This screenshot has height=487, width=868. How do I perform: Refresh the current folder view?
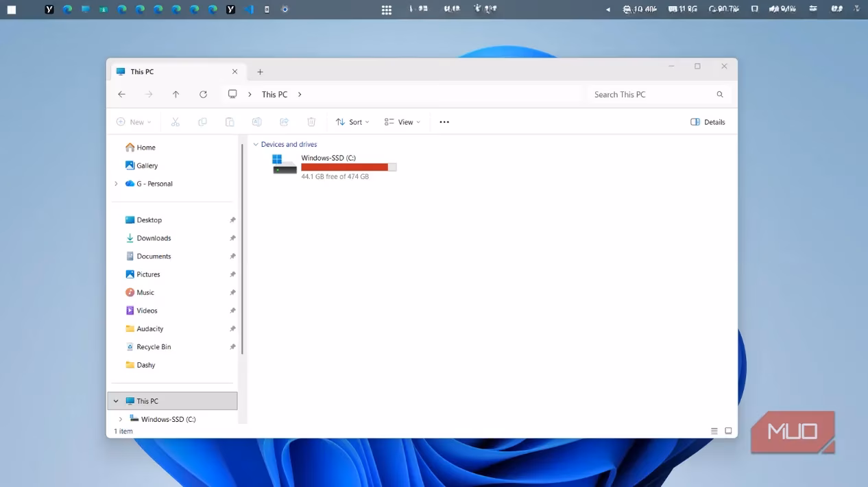203,94
